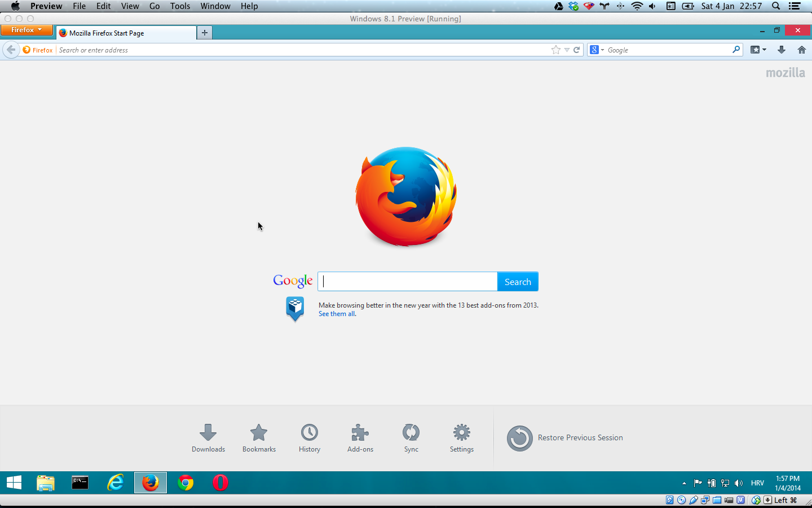Bookmark this page with the star icon
The image size is (812, 508).
(x=556, y=50)
